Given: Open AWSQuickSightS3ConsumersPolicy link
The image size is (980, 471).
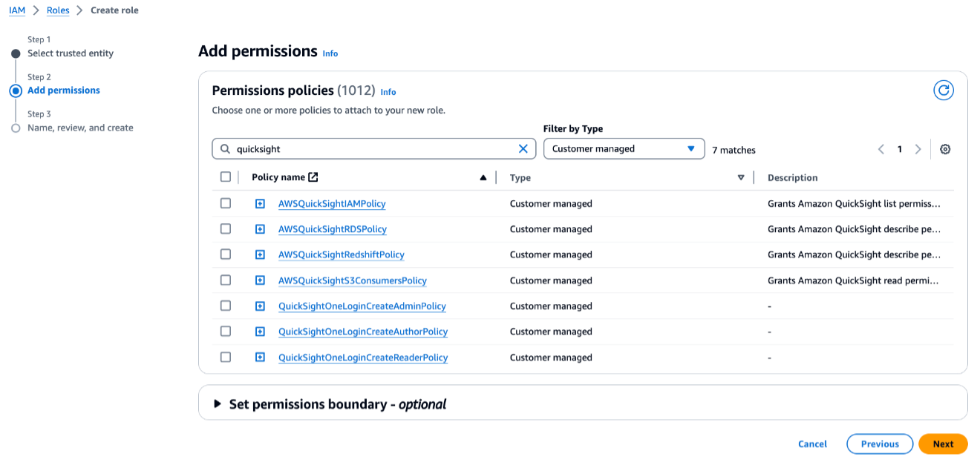Looking at the screenshot, I should coord(353,281).
